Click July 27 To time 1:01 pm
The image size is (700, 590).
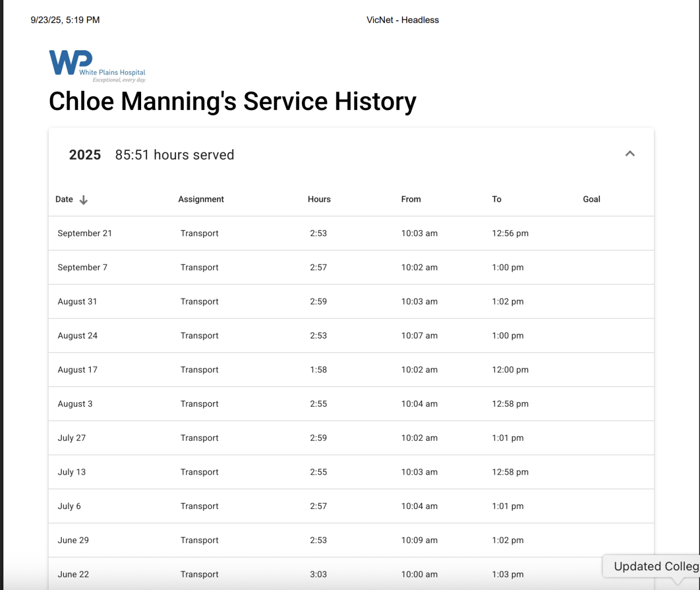coord(507,438)
